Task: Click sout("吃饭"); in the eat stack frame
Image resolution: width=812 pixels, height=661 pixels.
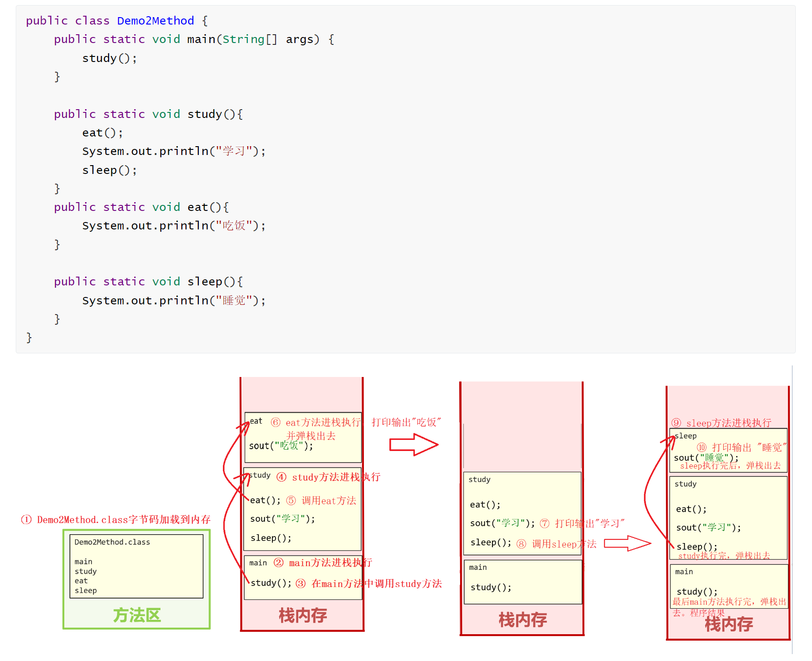Action: (x=281, y=446)
